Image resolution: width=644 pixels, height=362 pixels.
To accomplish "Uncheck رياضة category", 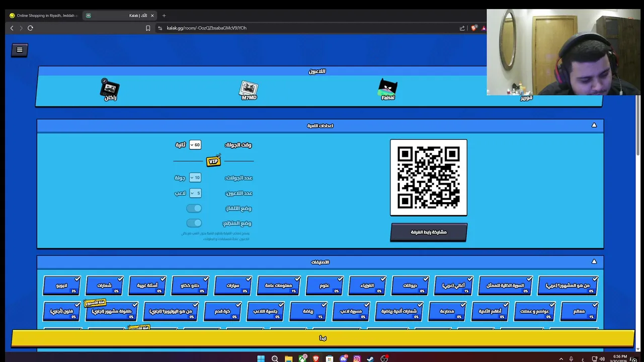I will 308,311.
